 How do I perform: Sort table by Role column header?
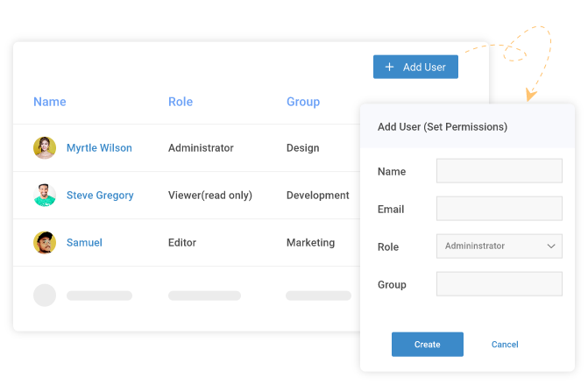pyautogui.click(x=181, y=102)
